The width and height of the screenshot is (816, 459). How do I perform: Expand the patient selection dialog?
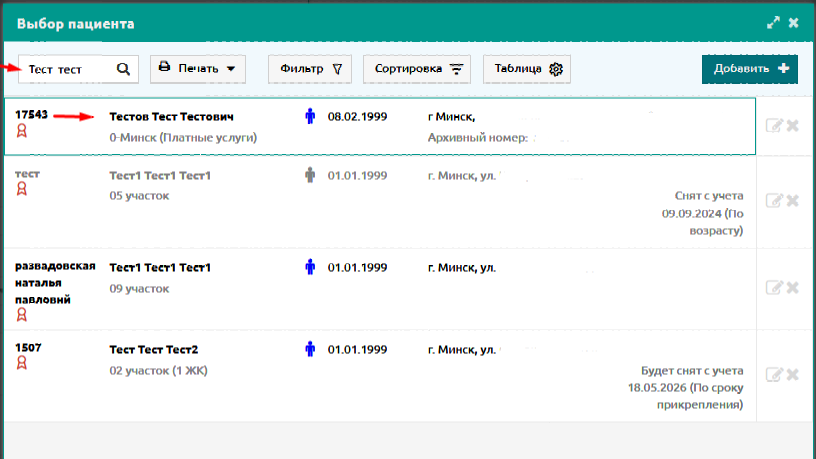point(773,23)
